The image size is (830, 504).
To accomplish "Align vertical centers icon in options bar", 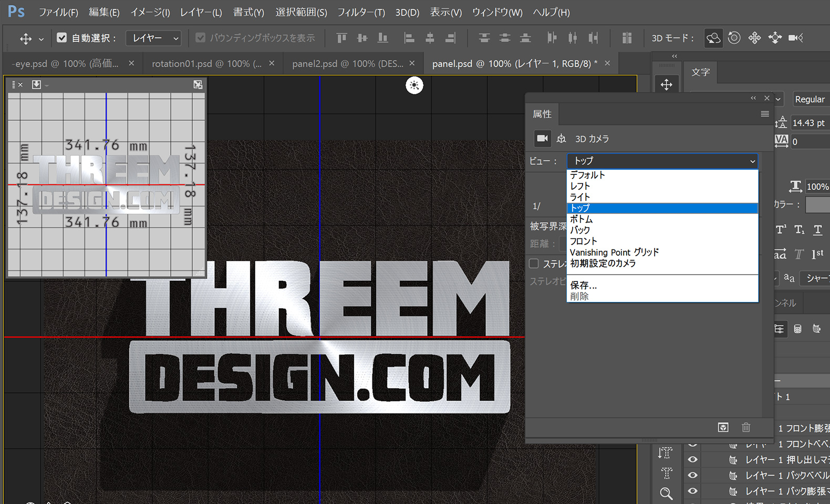I will pyautogui.click(x=362, y=38).
